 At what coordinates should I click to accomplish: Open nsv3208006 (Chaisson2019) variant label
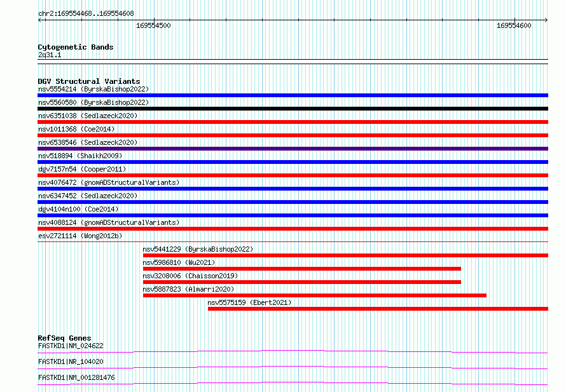point(190,276)
